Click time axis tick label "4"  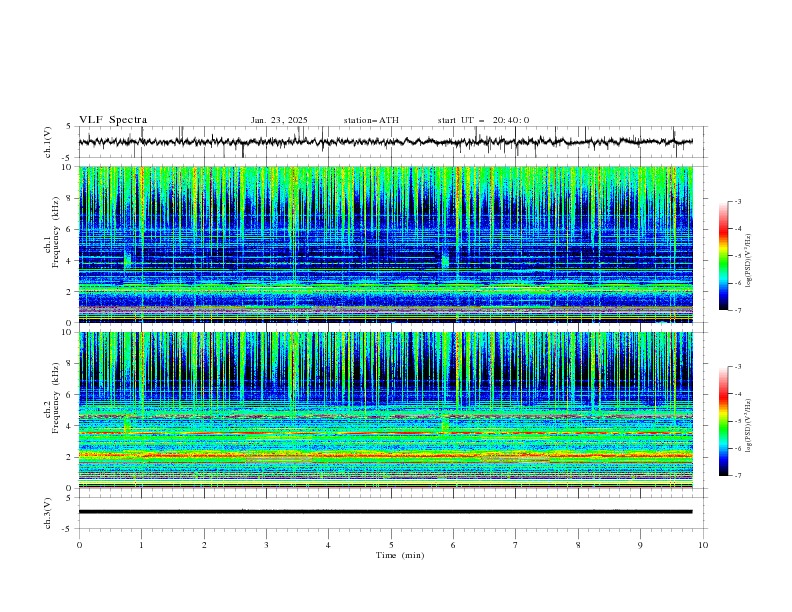[x=328, y=545]
